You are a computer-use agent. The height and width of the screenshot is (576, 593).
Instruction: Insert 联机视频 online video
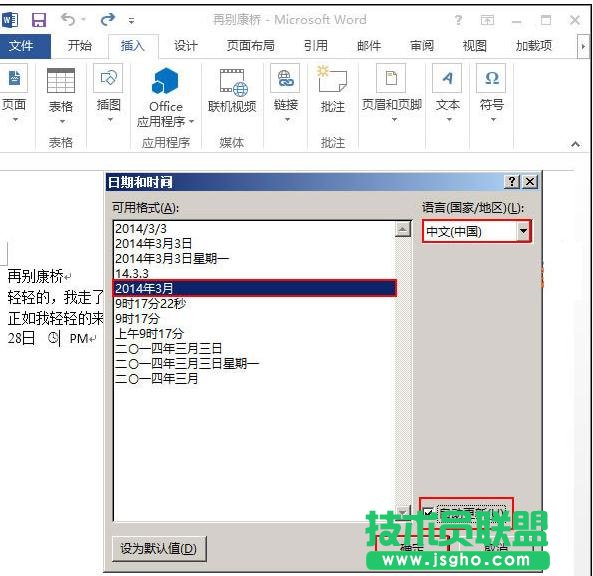coord(232,91)
